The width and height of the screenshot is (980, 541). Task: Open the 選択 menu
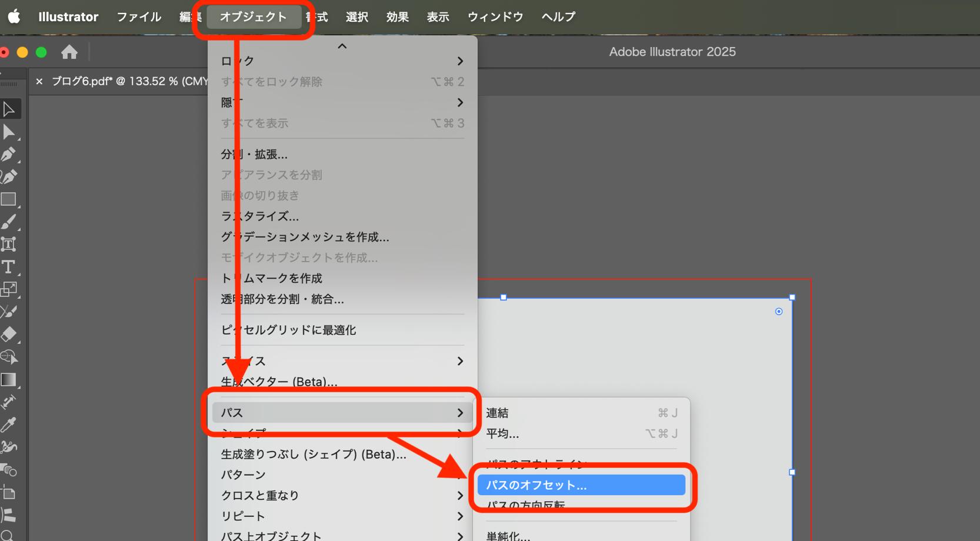[357, 16]
